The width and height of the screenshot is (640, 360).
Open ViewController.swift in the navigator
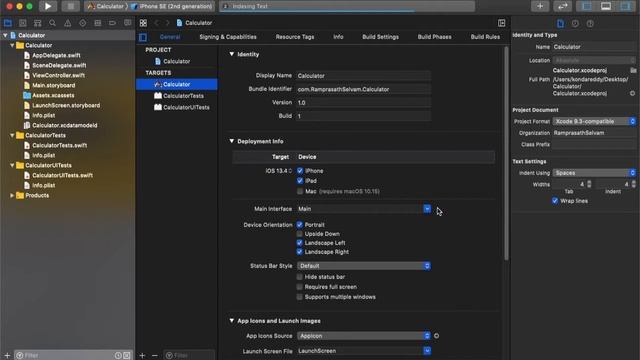[x=58, y=76]
